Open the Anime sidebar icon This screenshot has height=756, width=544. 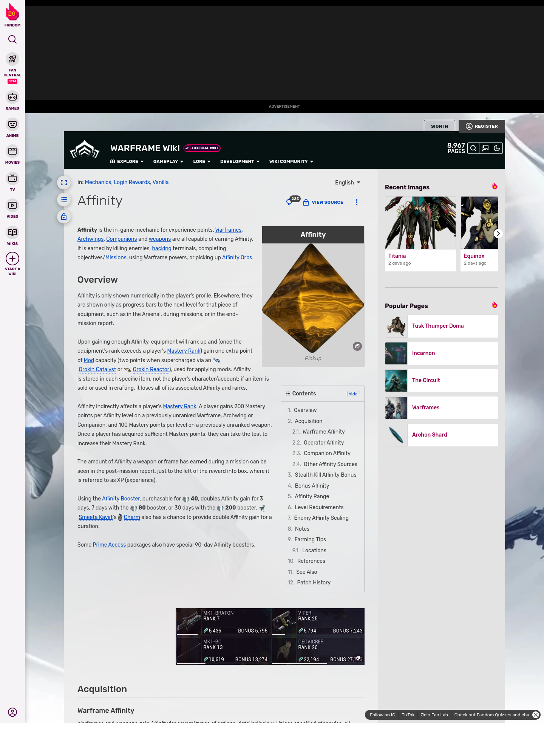[x=12, y=124]
